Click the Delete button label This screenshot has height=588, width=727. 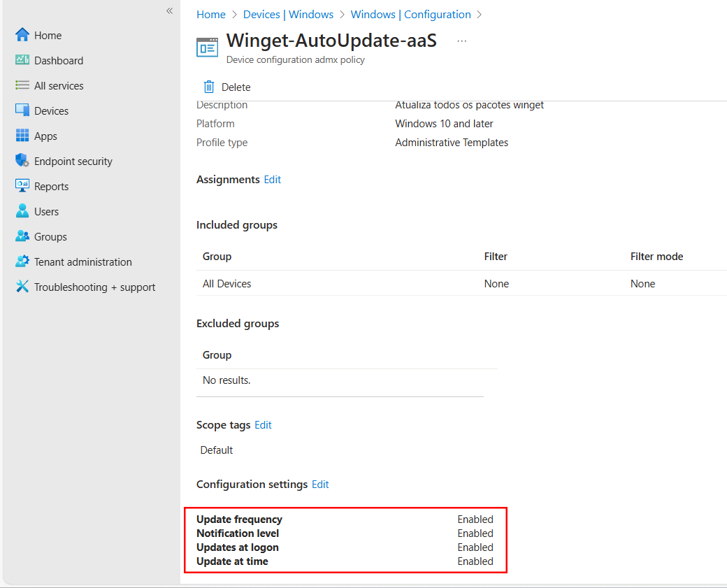tap(236, 87)
